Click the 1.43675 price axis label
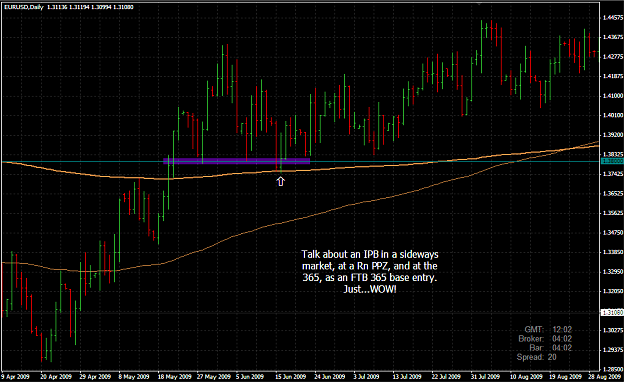Viewport: 625px width, 383px height. (613, 37)
